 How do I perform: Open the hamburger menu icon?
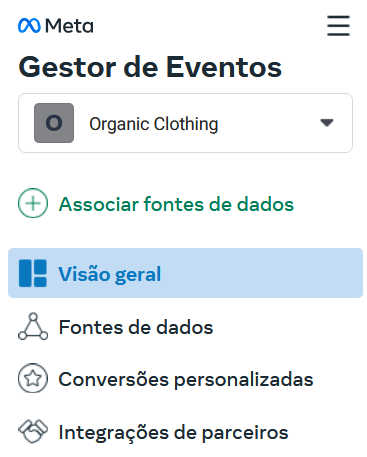[x=338, y=25]
